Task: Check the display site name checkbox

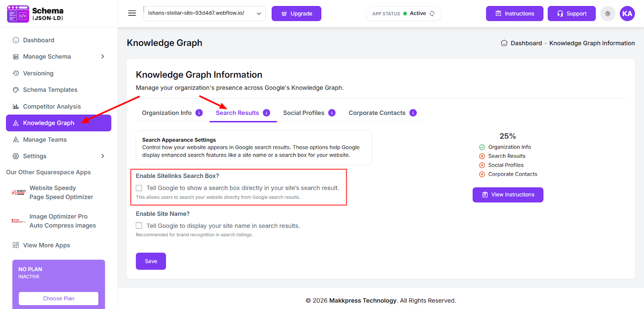Action: pos(139,226)
